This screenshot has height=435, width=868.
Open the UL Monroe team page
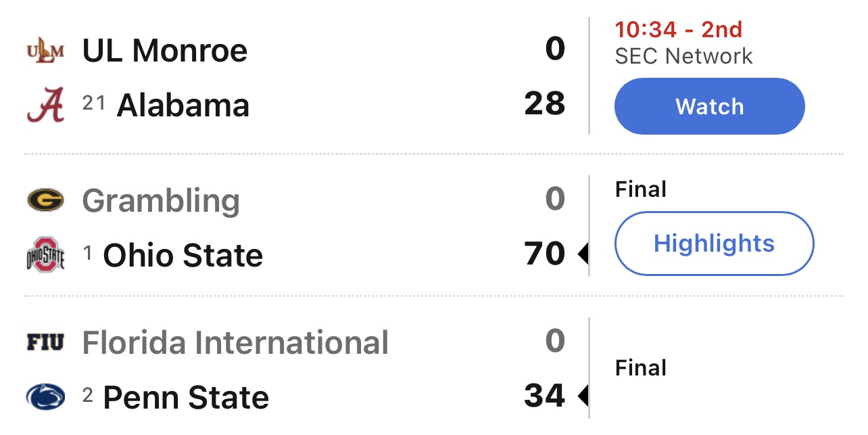(x=165, y=51)
